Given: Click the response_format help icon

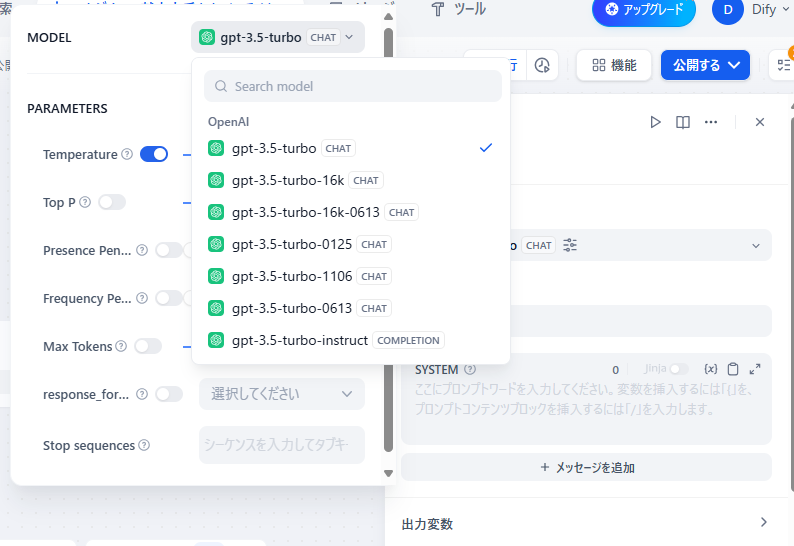Looking at the screenshot, I should point(142,394).
